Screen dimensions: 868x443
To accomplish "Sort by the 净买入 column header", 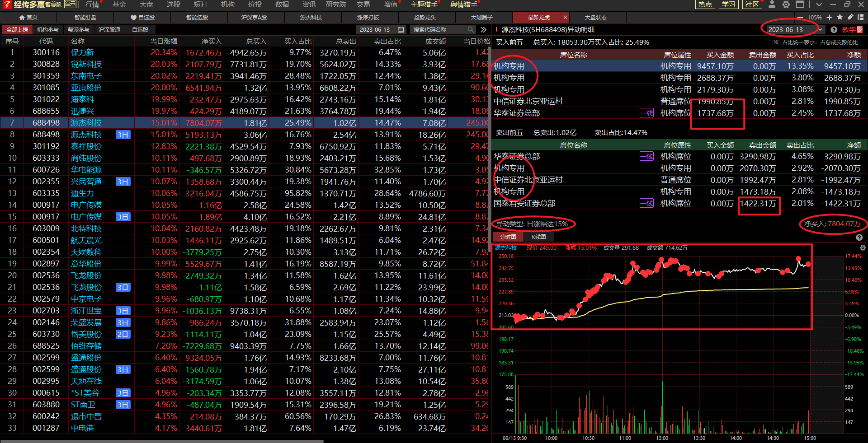I will [x=211, y=41].
